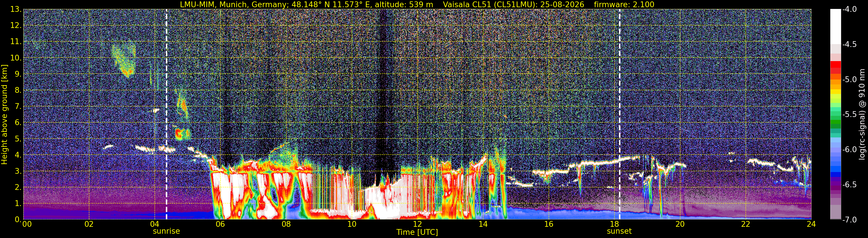Click the "3." height axis tick label
The width and height of the screenshot is (868, 238).
pyautogui.click(x=18, y=171)
